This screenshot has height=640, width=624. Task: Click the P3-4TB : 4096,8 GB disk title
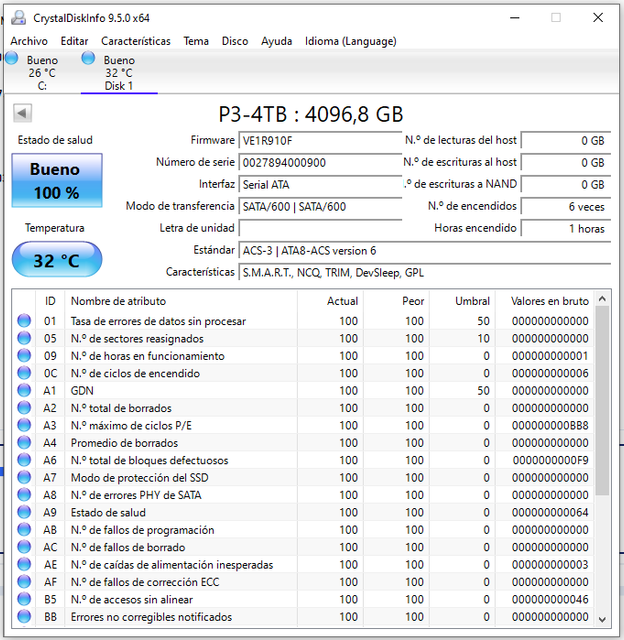(x=311, y=114)
